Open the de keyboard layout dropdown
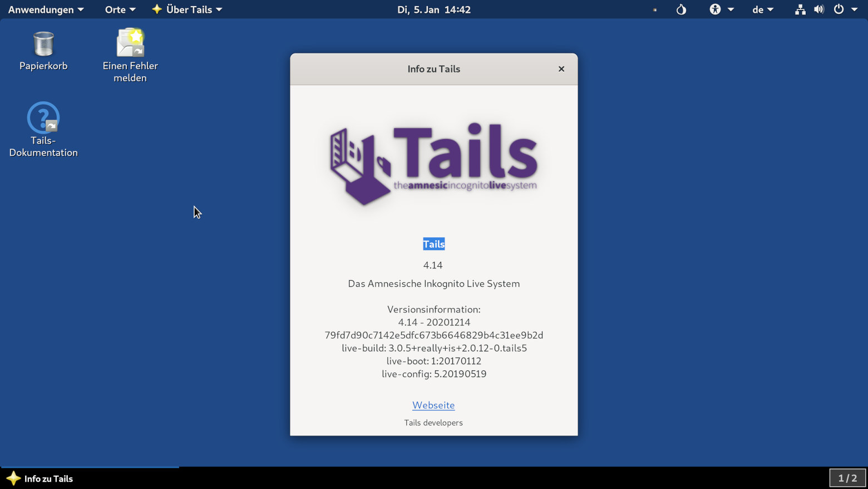 763,9
